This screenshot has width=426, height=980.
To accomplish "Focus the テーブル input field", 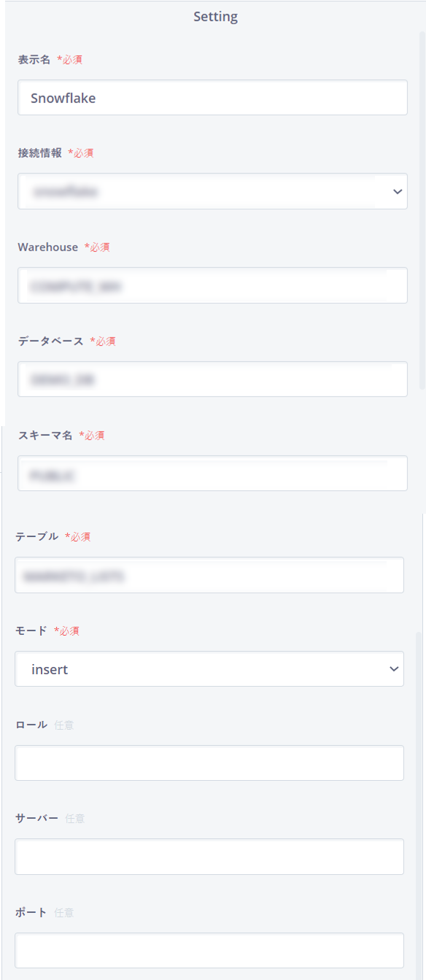I will click(209, 575).
